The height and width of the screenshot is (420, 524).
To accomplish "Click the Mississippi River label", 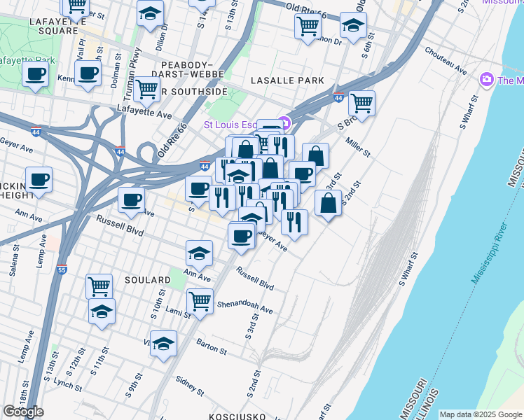I will click(490, 253).
